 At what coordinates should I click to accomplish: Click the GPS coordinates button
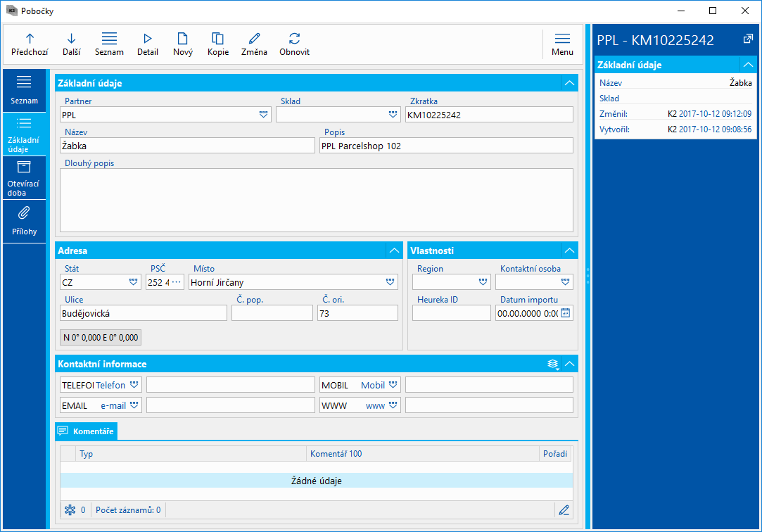point(101,338)
